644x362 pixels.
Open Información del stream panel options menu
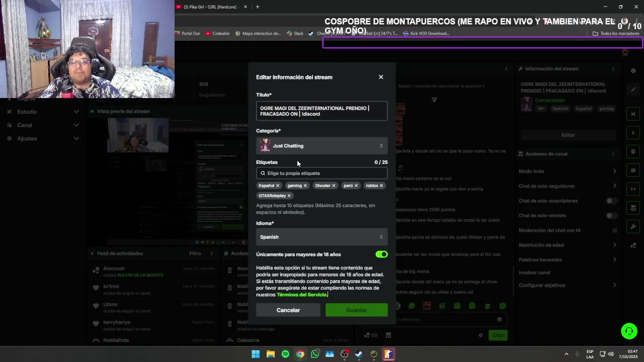(x=613, y=68)
